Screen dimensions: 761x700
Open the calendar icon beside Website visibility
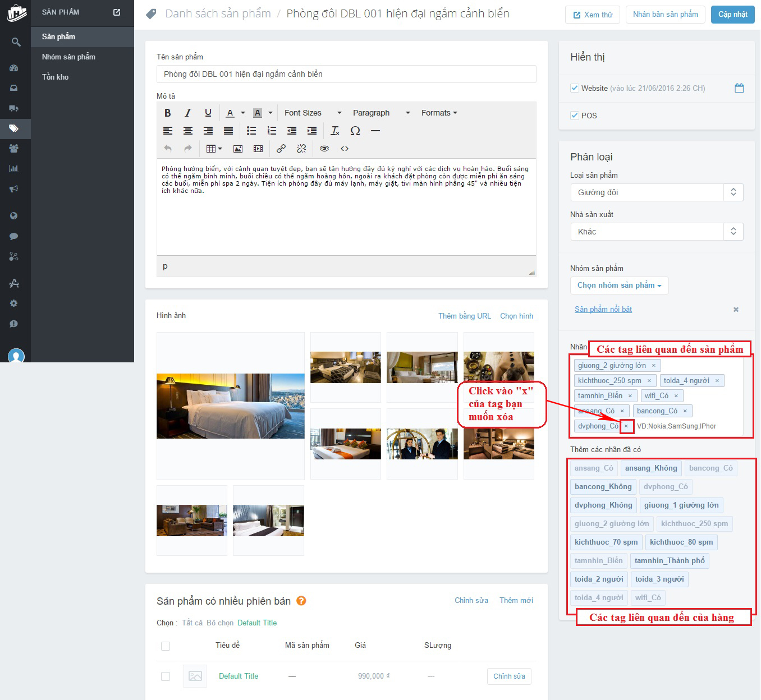[739, 88]
